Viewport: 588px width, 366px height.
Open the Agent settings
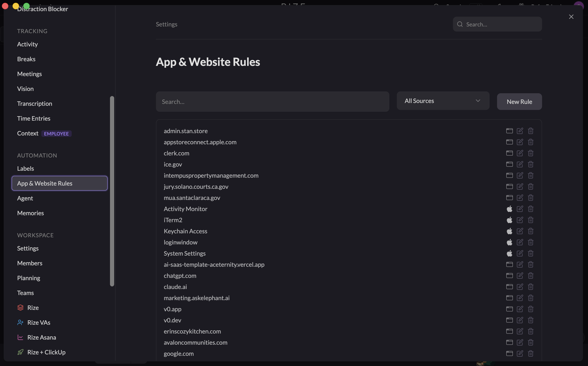(x=25, y=198)
